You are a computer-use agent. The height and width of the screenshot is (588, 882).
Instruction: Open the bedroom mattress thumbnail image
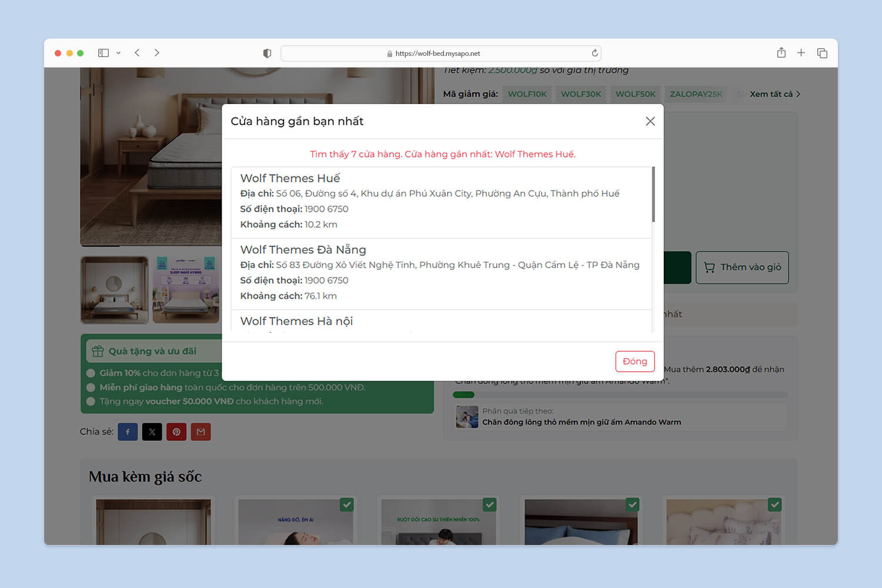(x=115, y=290)
